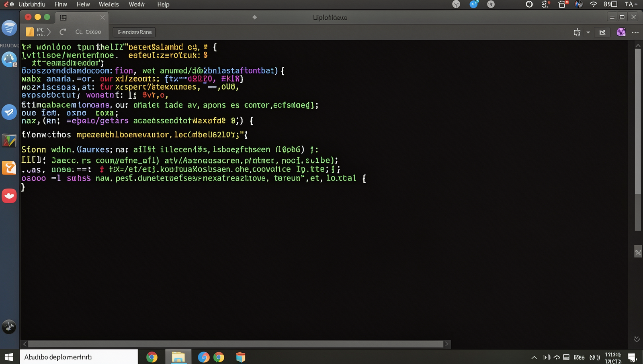Open the Help menu
Viewport: 643px width, 364px height.
tap(163, 4)
